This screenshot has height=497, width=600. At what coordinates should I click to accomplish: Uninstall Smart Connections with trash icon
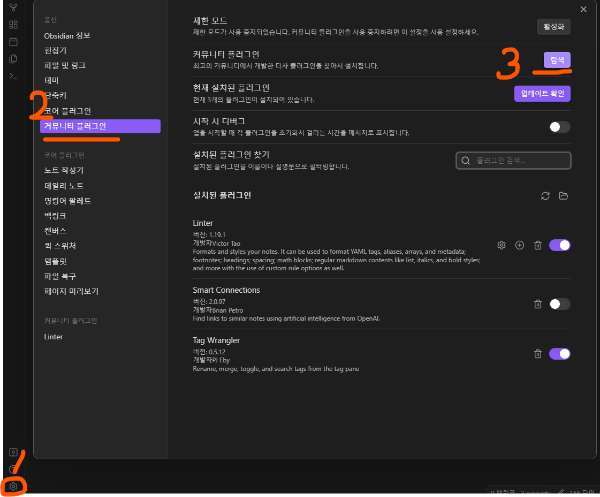point(538,304)
